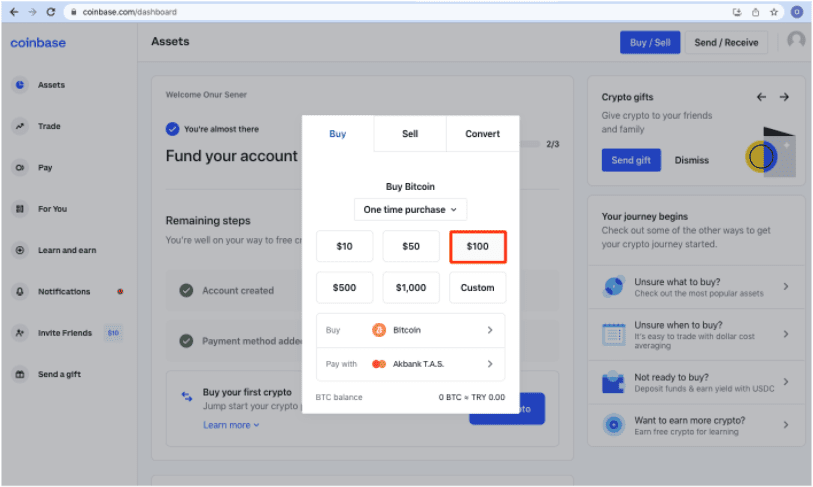813x487 pixels.
Task: Click the You're almost there checkmark
Action: coord(172,129)
